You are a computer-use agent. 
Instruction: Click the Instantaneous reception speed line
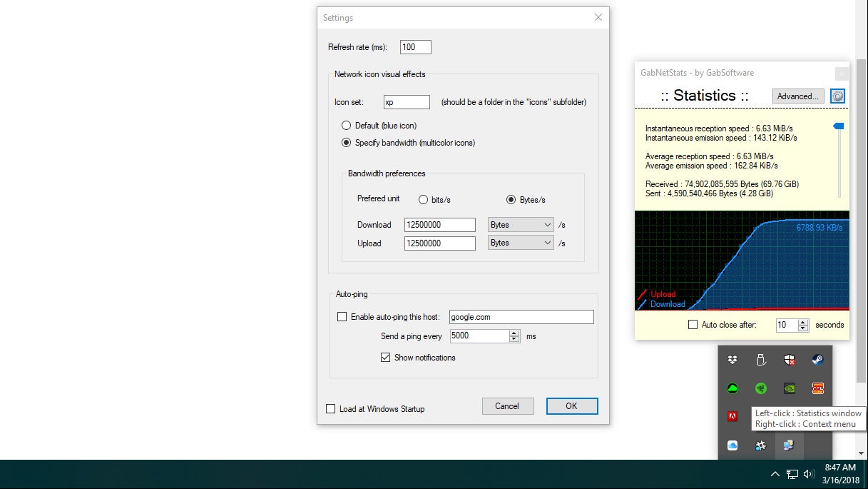click(x=719, y=128)
